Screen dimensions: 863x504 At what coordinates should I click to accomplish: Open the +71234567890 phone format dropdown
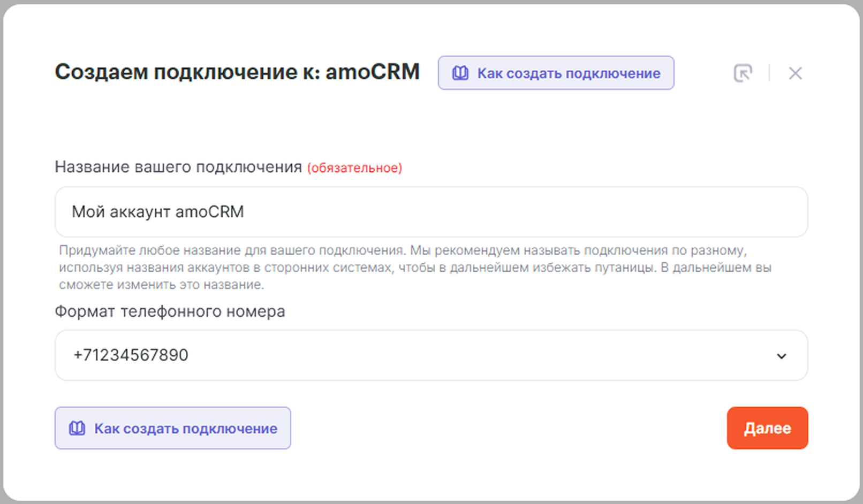point(131,355)
